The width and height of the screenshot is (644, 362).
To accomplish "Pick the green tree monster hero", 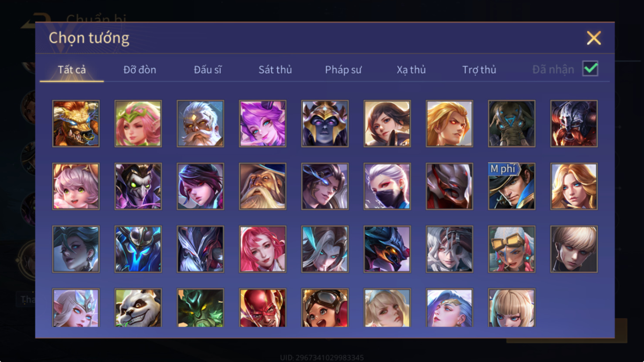I will pyautogui.click(x=201, y=308).
